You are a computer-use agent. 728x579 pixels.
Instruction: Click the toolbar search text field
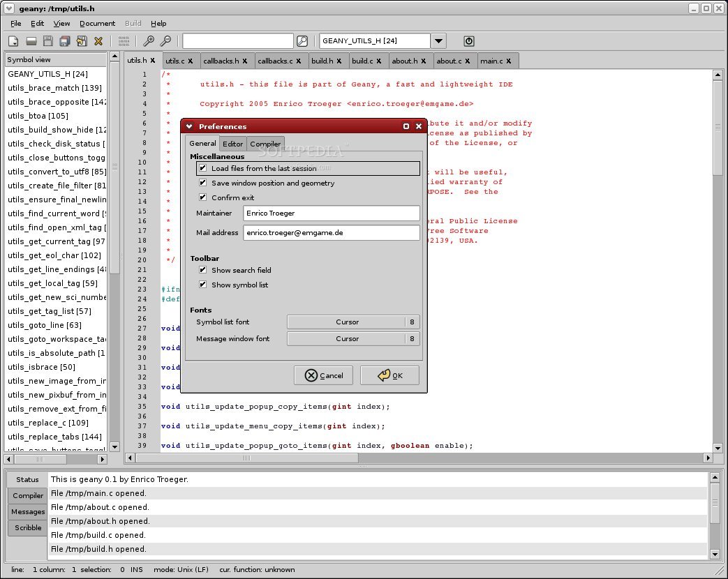238,41
